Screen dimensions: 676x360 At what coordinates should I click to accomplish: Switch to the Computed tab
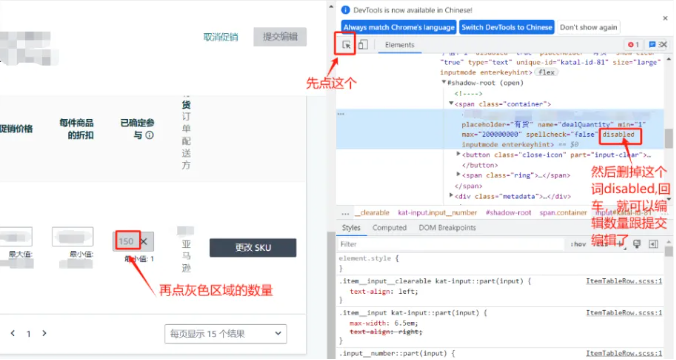pos(389,228)
